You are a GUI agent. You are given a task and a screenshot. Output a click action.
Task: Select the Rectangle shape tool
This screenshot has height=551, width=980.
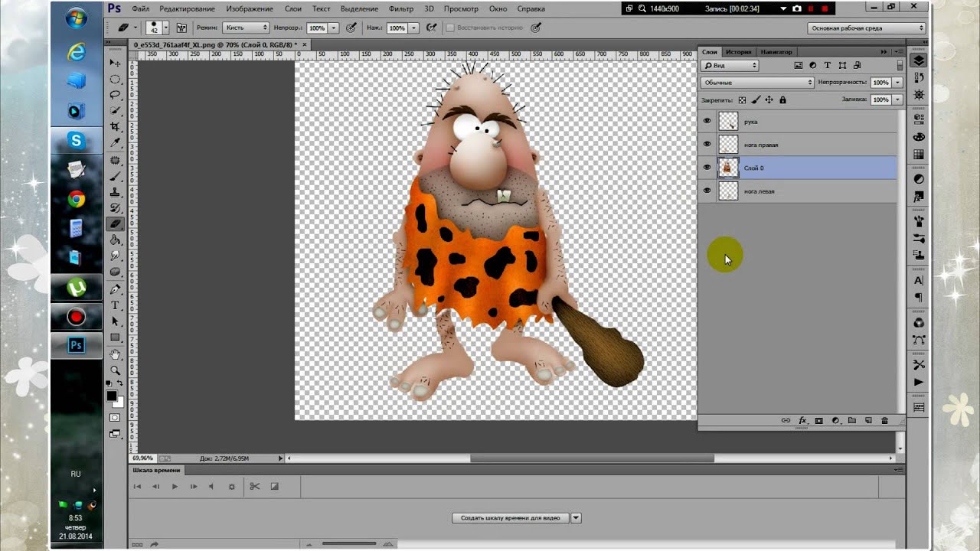tap(116, 337)
